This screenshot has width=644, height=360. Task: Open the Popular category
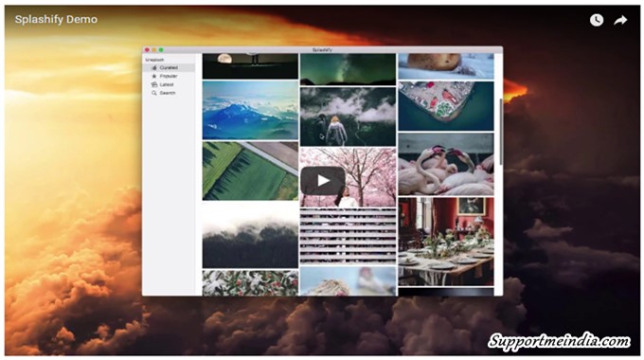point(169,76)
